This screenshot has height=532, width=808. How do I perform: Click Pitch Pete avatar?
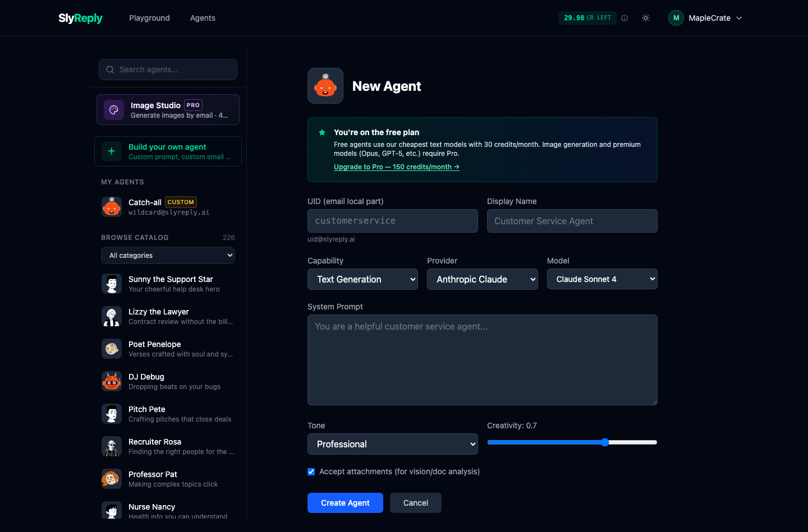[x=112, y=414]
